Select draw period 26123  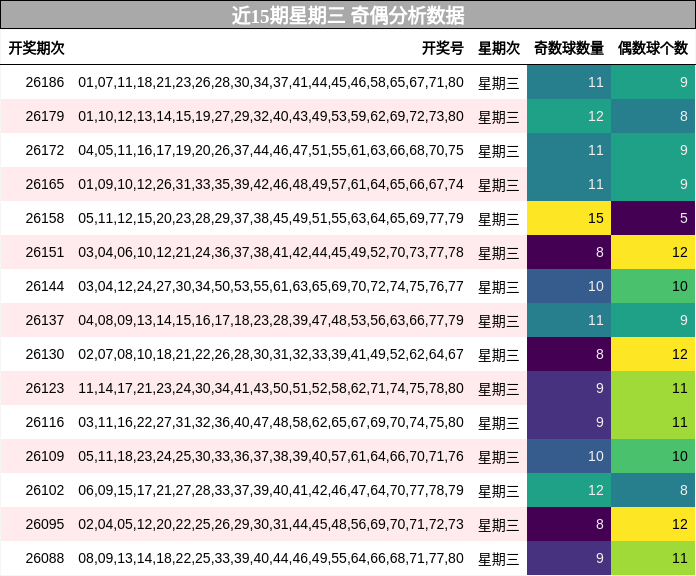[x=44, y=388]
